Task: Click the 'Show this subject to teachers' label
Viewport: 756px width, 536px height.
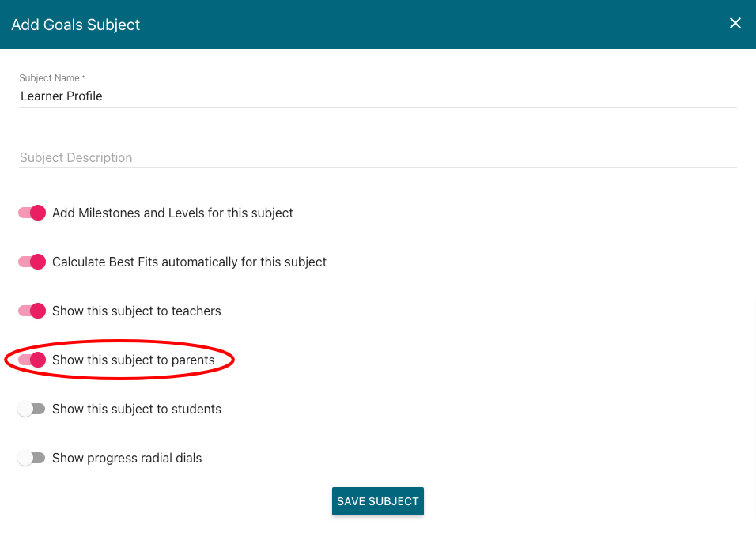Action: (x=137, y=311)
